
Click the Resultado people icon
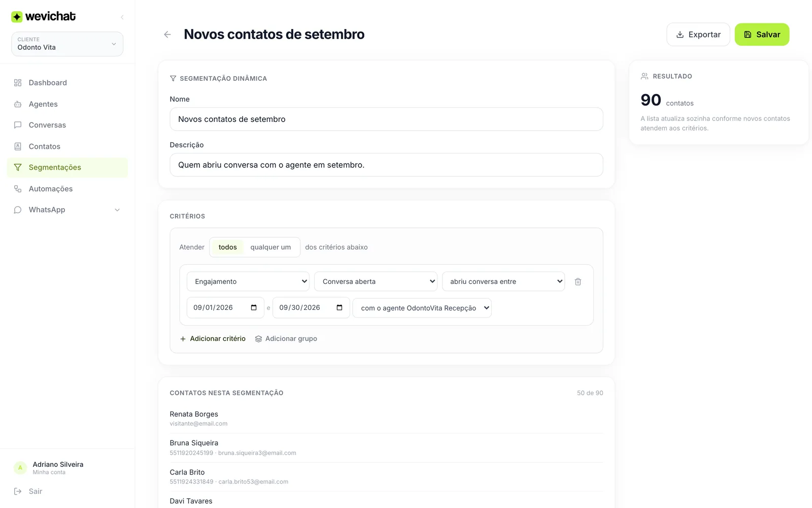point(645,76)
